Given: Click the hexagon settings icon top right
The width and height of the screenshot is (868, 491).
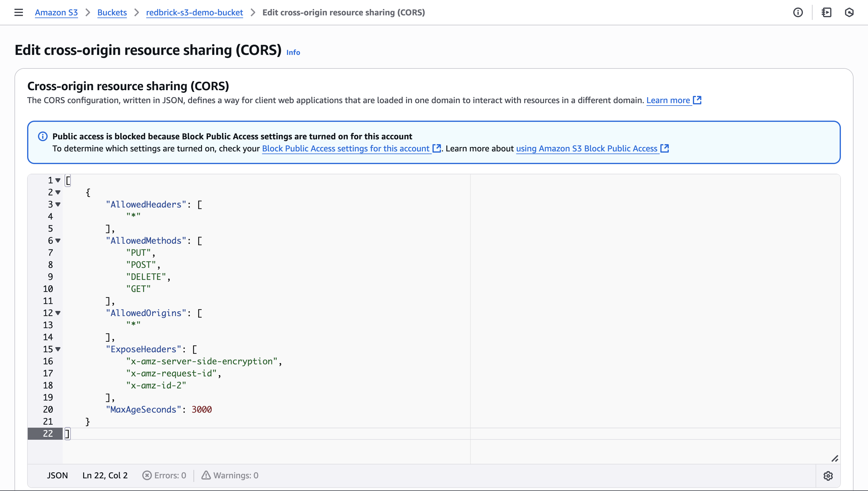Looking at the screenshot, I should [849, 12].
